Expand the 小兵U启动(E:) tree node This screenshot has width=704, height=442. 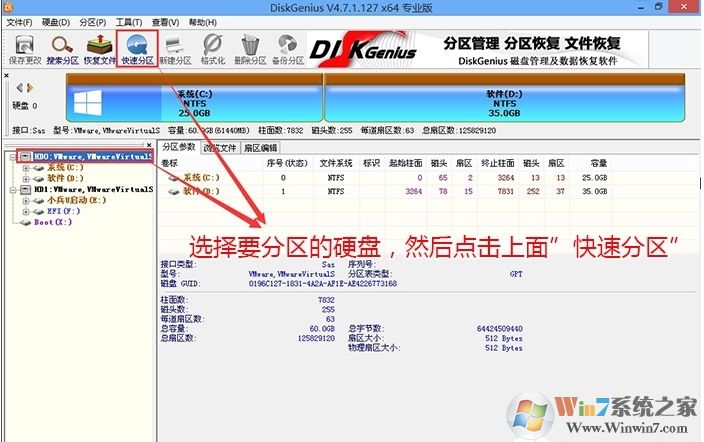[26, 201]
